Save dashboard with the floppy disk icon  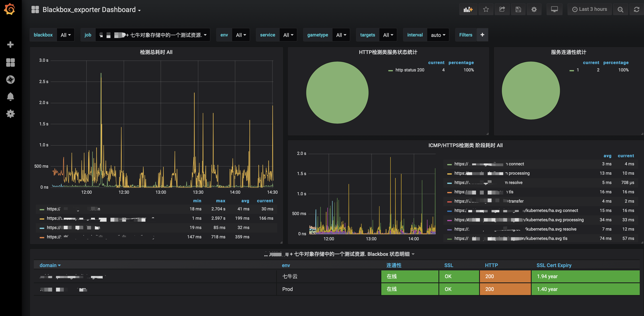[518, 10]
